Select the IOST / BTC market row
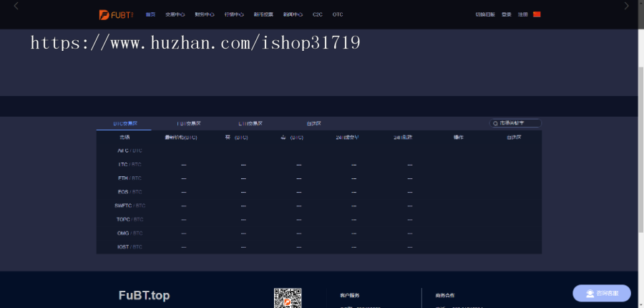Viewport: 644px width, 308px height. tap(318, 247)
